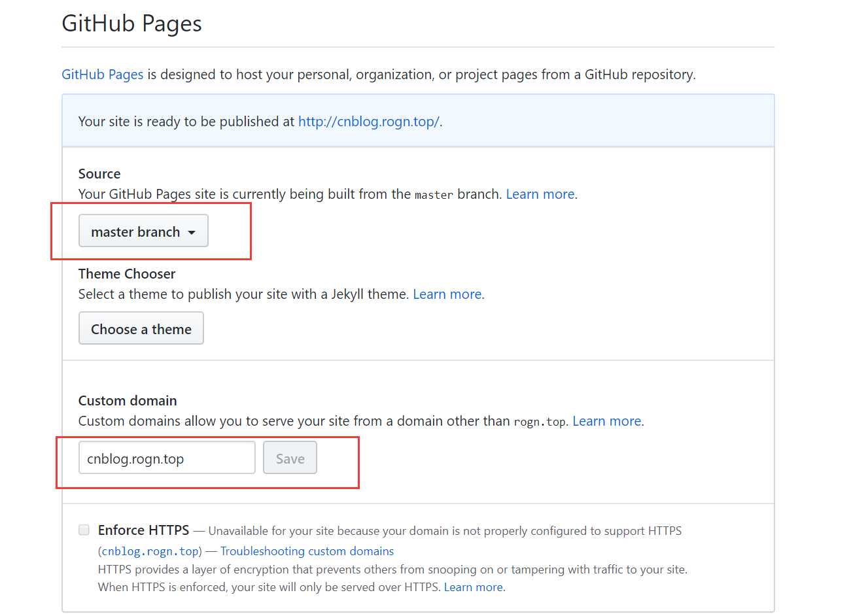Open the cnblog.rogn.top link in HTTPS section

150,551
